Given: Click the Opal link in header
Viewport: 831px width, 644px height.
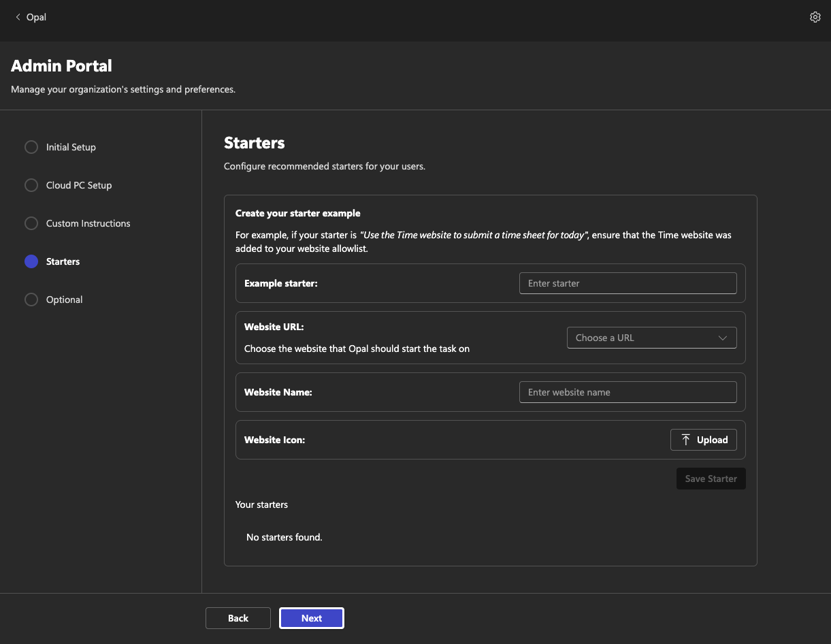Looking at the screenshot, I should [x=36, y=17].
